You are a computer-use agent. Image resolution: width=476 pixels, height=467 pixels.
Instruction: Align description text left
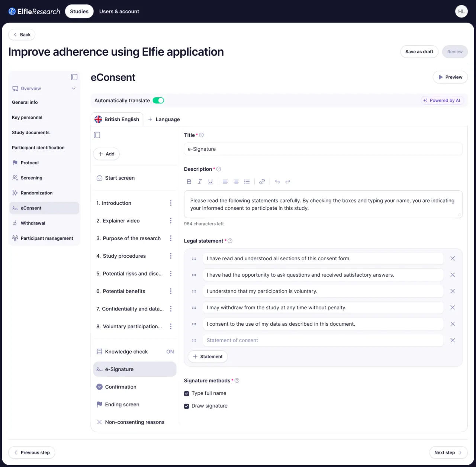coord(225,182)
